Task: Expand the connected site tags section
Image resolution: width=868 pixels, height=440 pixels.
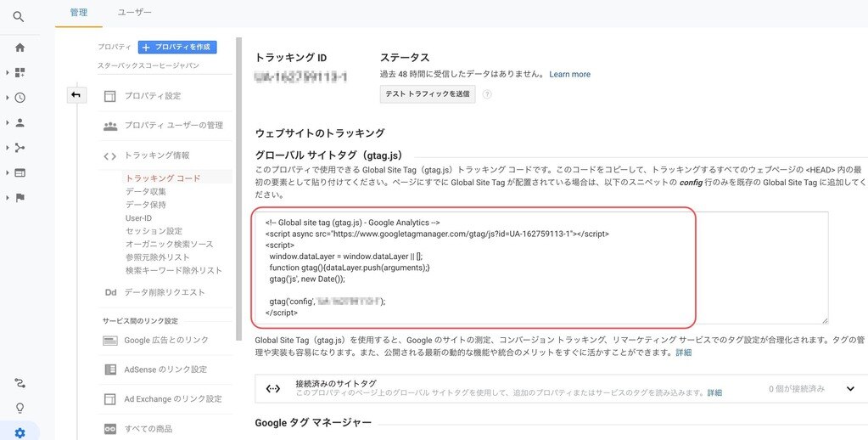Action: pos(850,389)
